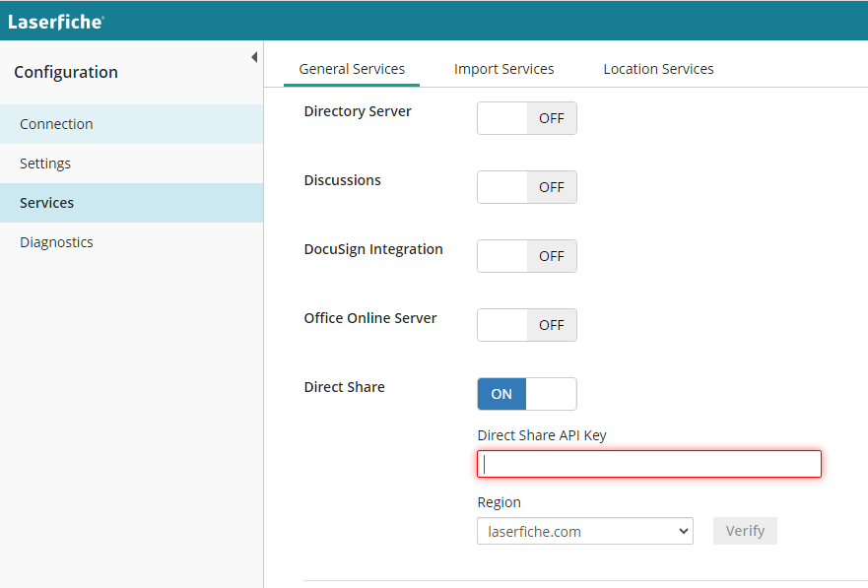868x588 pixels.
Task: Click the Configuration heading in the sidebar
Action: click(x=66, y=72)
